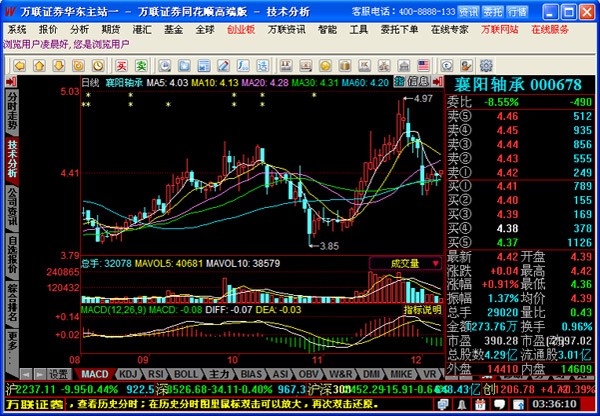Viewport: 600px width, 416px height.
Task: Switch to the 主力 indicator tab
Action: tap(219, 374)
